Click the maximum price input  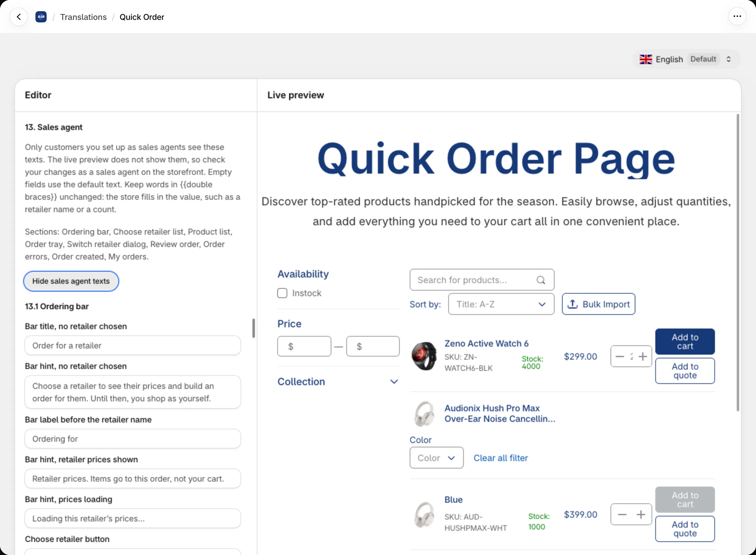point(373,346)
